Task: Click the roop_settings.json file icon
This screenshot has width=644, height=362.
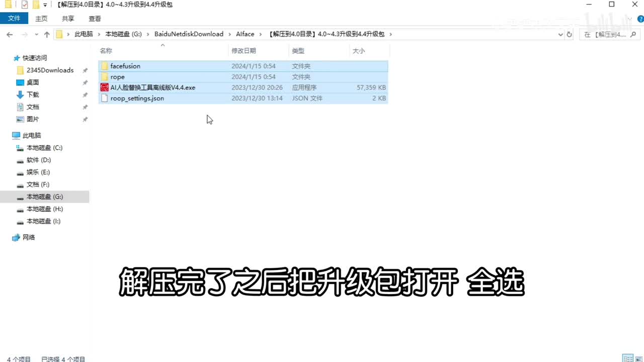Action: coord(105,99)
